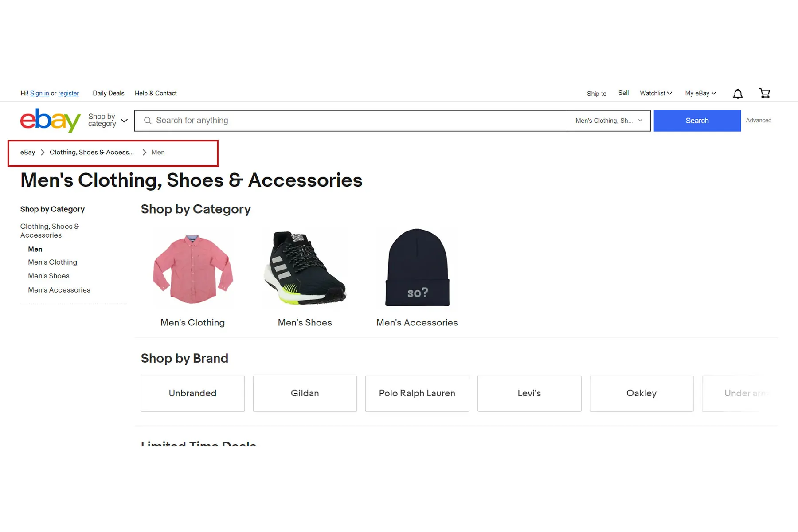Select Men's Shoes in sidebar category list

tap(49, 276)
